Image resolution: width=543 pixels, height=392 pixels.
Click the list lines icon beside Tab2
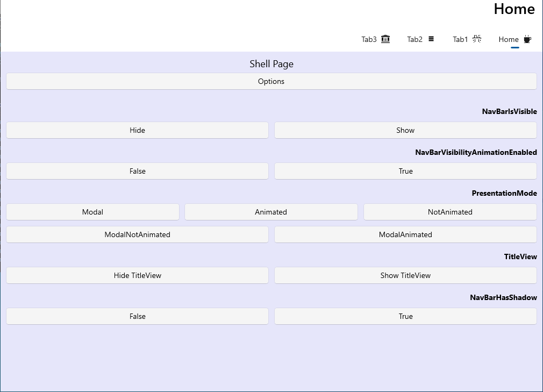coord(431,39)
